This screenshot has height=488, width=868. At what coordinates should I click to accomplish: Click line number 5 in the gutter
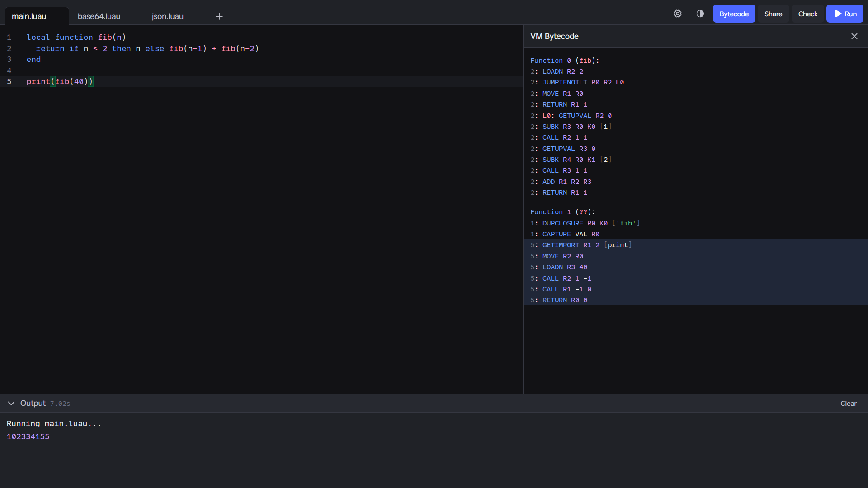pyautogui.click(x=9, y=81)
